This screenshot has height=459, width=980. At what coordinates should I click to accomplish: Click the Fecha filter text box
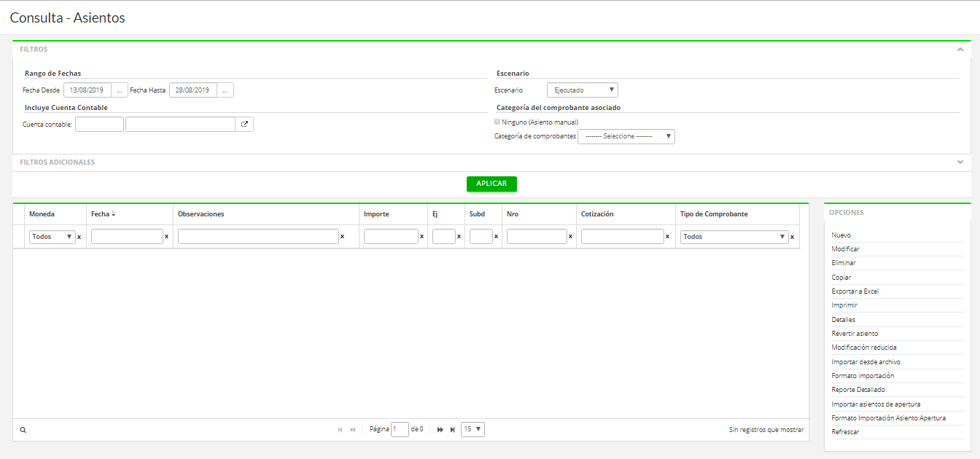click(127, 237)
